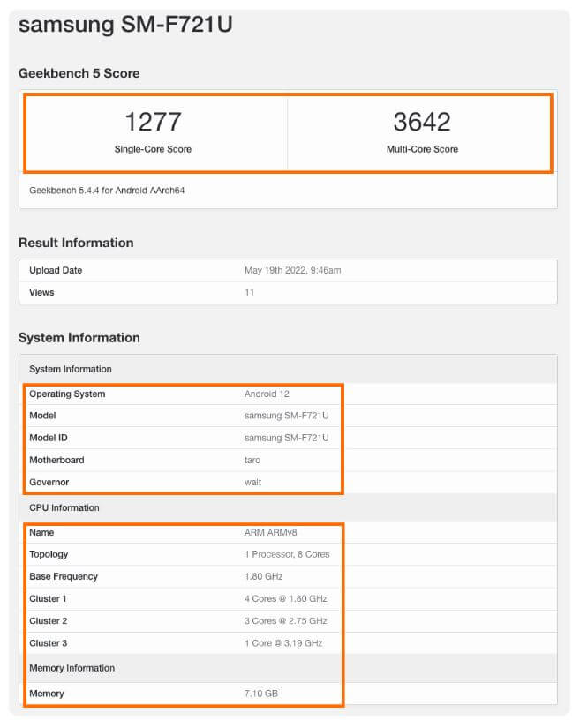580x728 pixels.
Task: Click the views count '11'
Action: point(249,292)
